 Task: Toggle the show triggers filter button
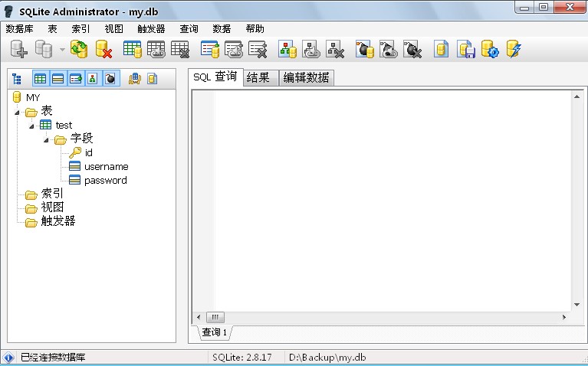[x=110, y=79]
